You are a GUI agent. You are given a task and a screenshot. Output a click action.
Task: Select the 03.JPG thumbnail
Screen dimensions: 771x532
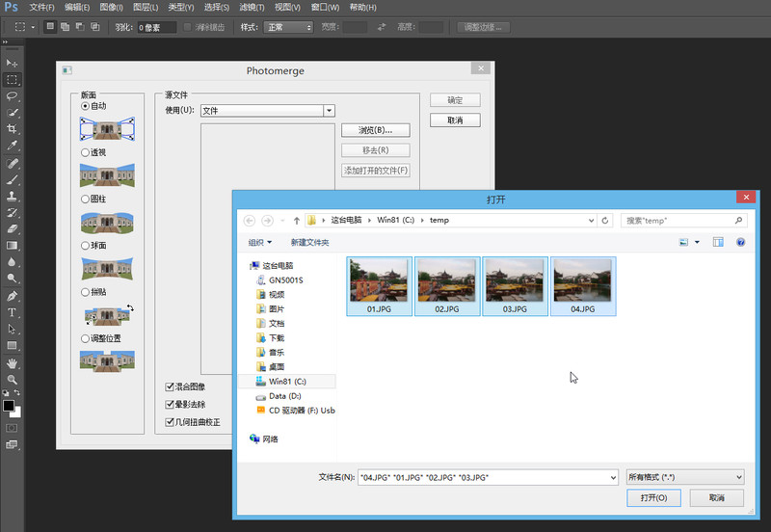[515, 285]
